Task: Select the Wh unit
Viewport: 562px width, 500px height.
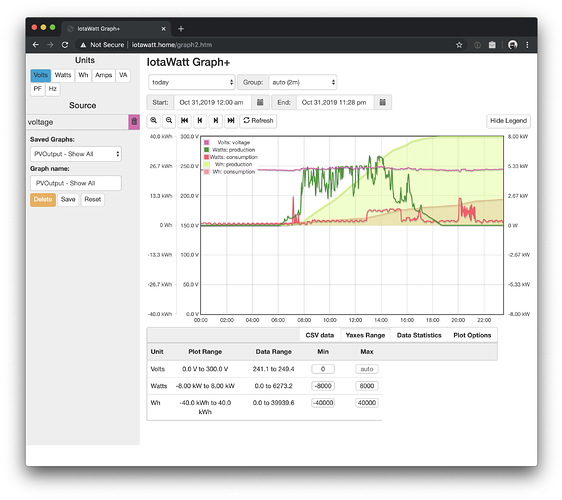Action: point(83,75)
